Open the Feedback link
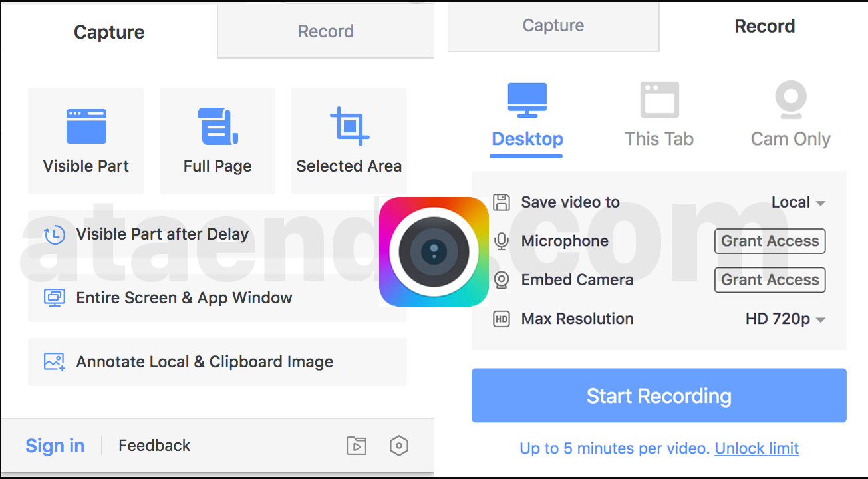The height and width of the screenshot is (479, 868). tap(154, 446)
